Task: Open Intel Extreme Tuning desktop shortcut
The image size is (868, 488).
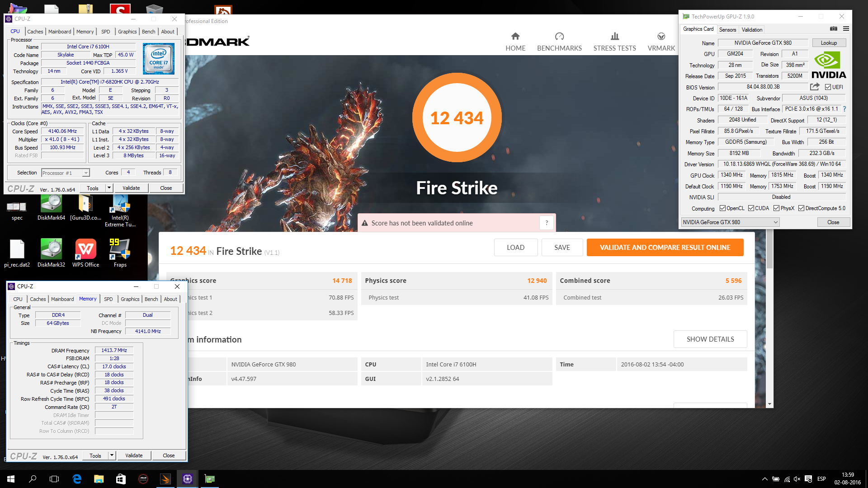Action: (120, 211)
